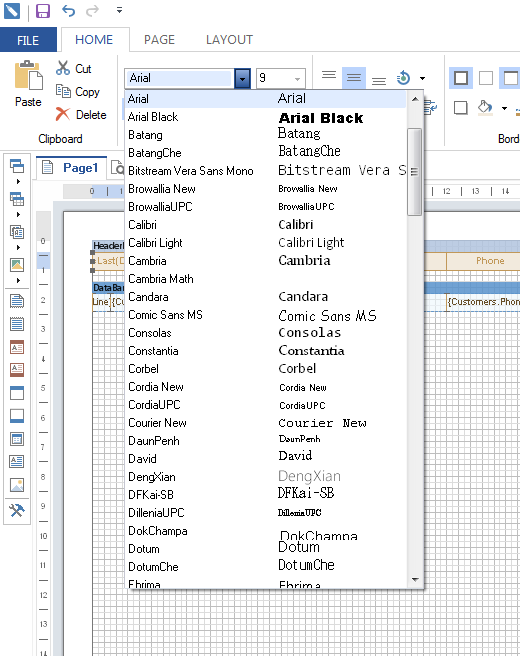Undo the last action
The width and height of the screenshot is (520, 656).
pos(68,10)
